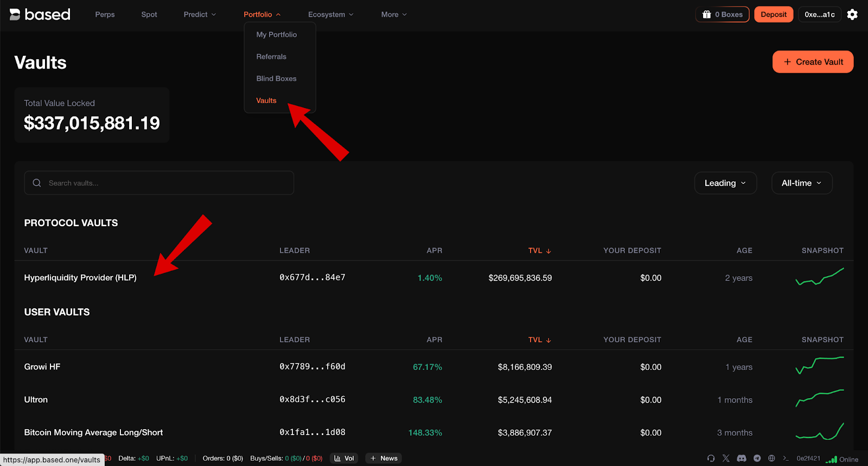Select Vaults menu item
Screen dimensions: 868x466
[266, 100]
